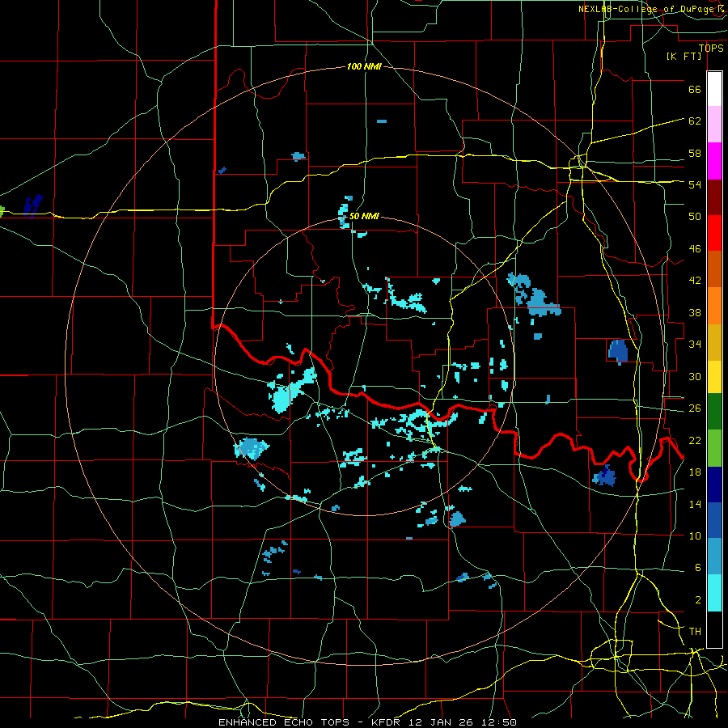Select the legend value '34'
728x728 pixels.
695,344
